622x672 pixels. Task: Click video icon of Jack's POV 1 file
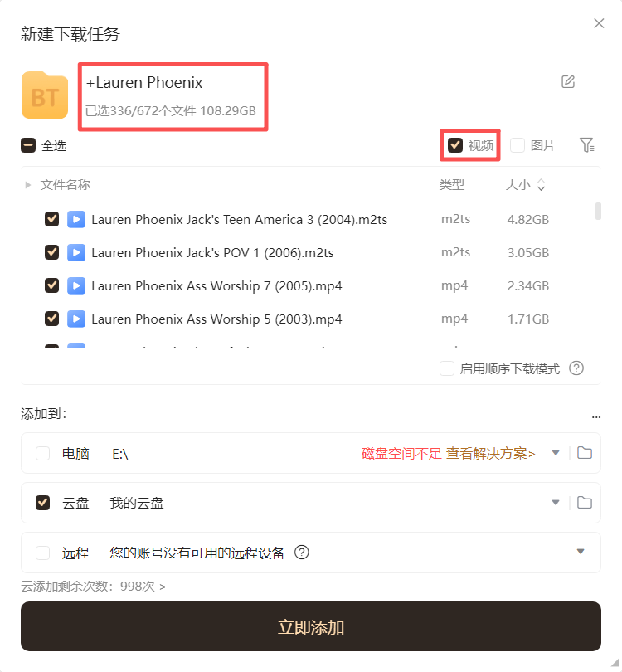point(76,252)
